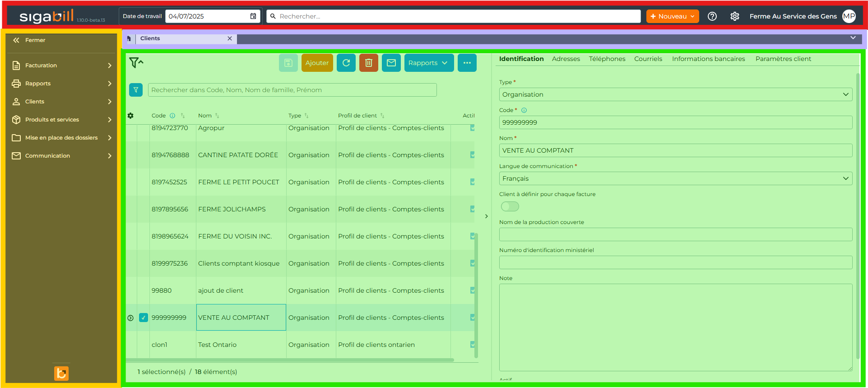This screenshot has width=868, height=388.
Task: Expand Produits et services sidebar menu
Action: (61, 120)
